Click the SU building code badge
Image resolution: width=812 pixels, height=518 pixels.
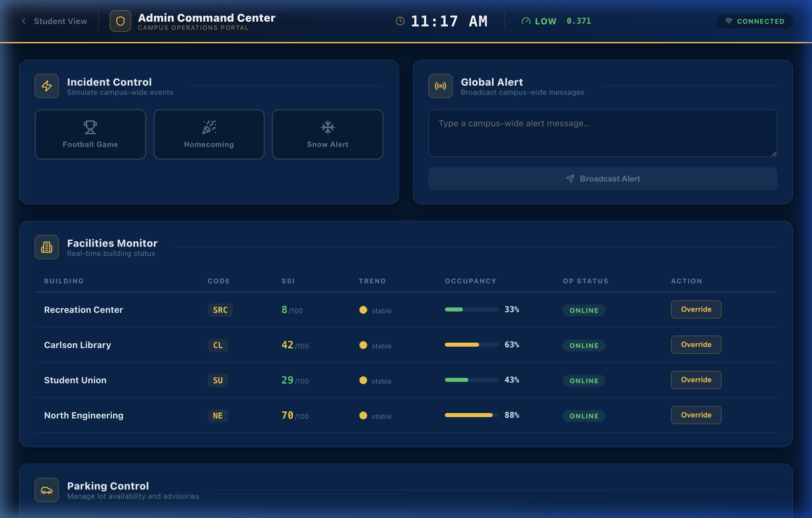pyautogui.click(x=218, y=381)
